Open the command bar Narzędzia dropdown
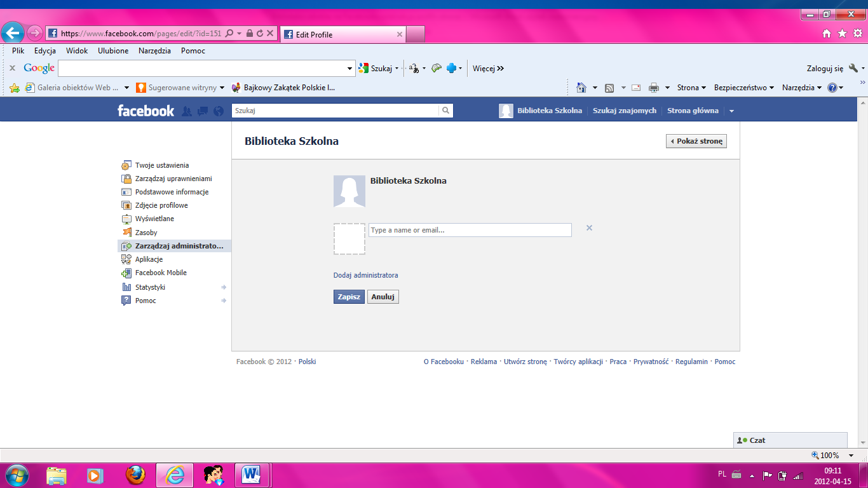This screenshot has width=868, height=488. 802,88
